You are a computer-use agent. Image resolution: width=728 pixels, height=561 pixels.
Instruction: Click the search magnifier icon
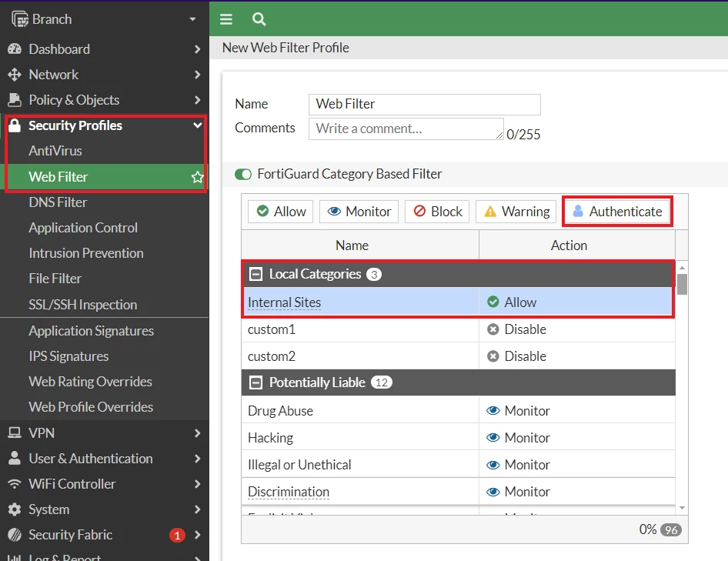point(259,19)
